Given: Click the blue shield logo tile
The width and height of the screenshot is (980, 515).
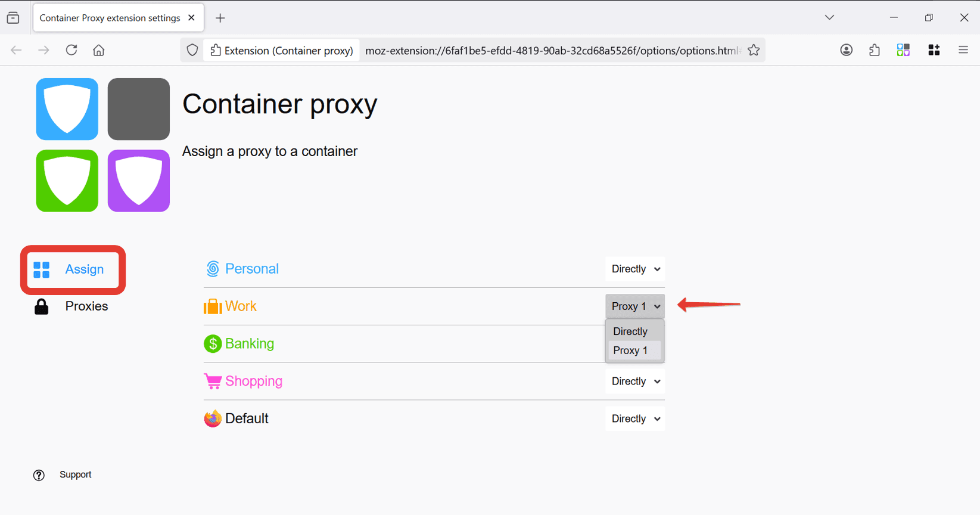Looking at the screenshot, I should 67,109.
